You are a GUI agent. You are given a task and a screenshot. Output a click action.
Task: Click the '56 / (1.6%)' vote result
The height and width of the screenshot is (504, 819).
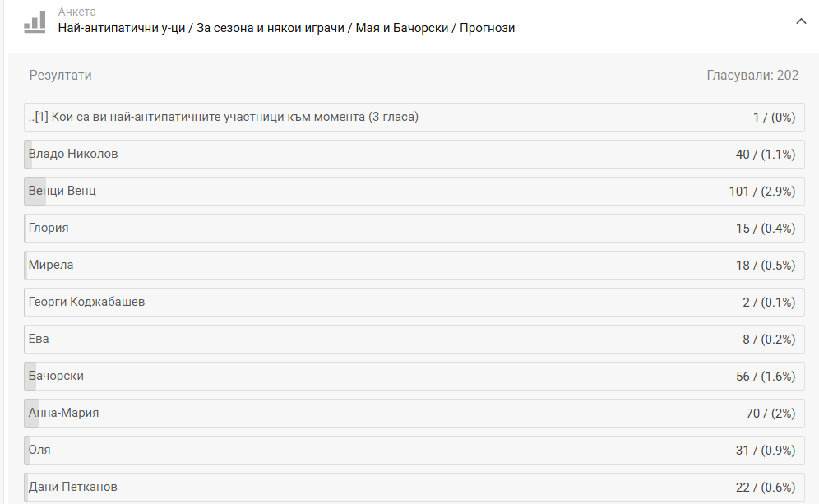click(766, 377)
